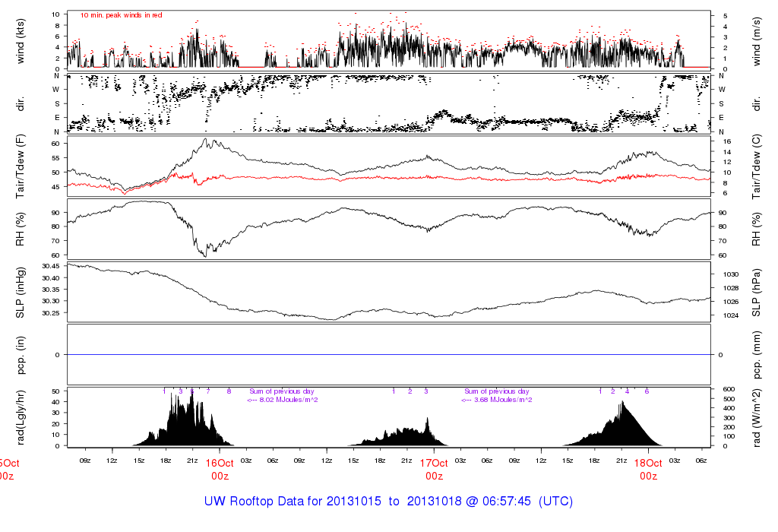
Task: Select the "8.02 MJoules/m^2" radiation sum
Action: coord(289,400)
